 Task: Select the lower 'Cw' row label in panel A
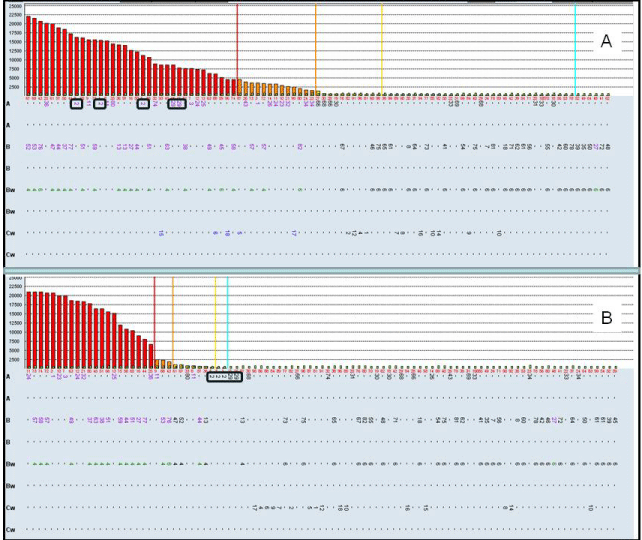[x=10, y=255]
